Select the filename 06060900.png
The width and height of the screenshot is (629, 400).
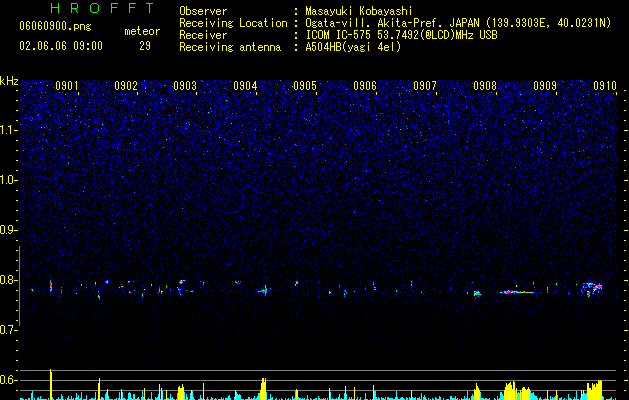(x=55, y=26)
